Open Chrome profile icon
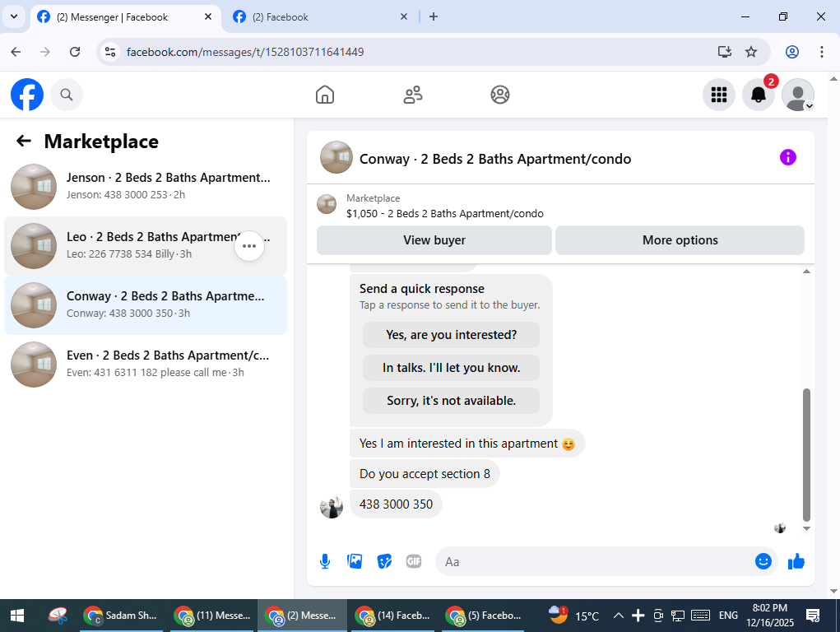Image resolution: width=840 pixels, height=632 pixels. pyautogui.click(x=791, y=52)
